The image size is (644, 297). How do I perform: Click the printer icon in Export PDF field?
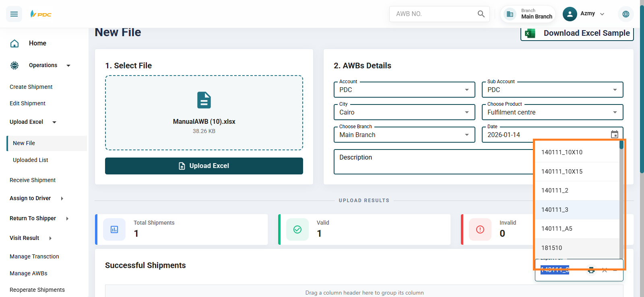(x=591, y=270)
